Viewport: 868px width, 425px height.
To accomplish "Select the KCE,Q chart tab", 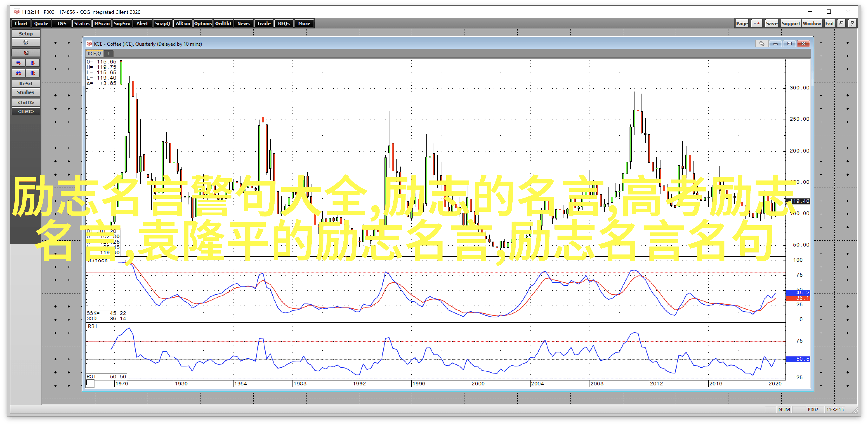I will [94, 54].
